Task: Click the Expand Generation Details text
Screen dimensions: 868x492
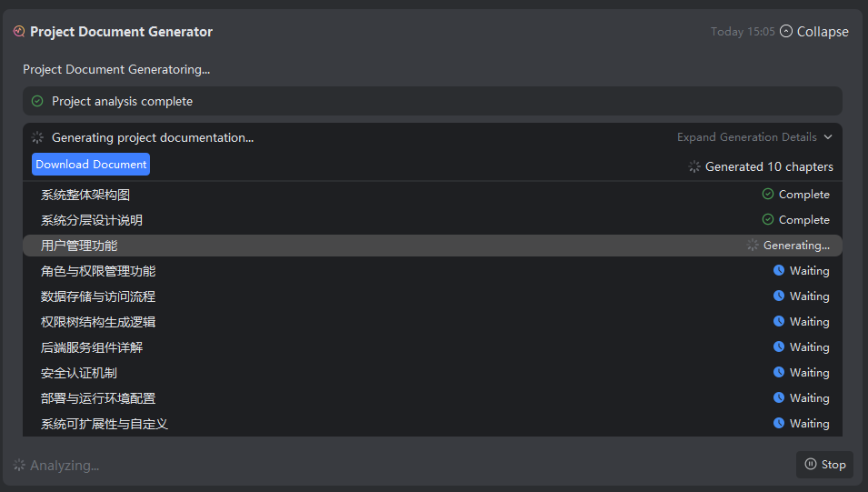Action: pos(746,137)
